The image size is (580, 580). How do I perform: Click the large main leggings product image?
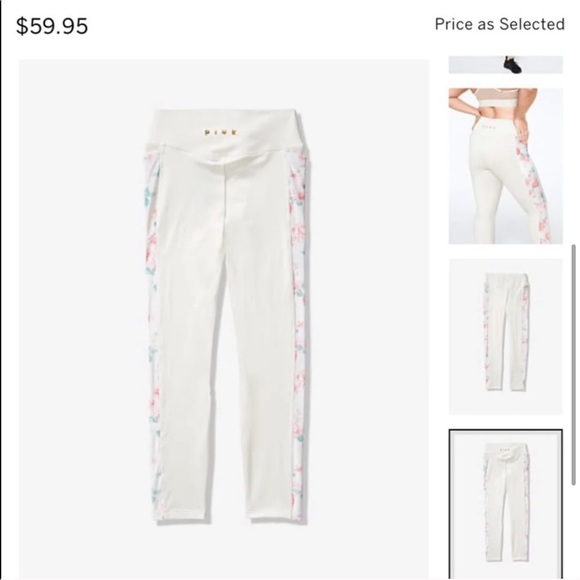(x=224, y=318)
